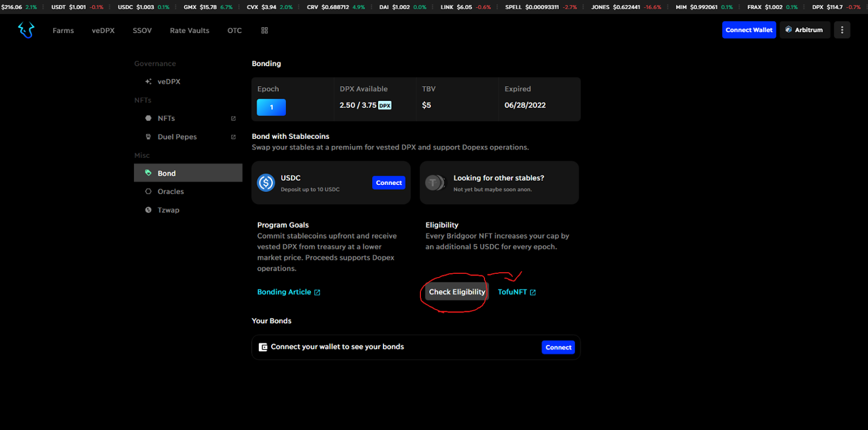Open the Rate Vaults page
Screen dimensions: 868x430
189,30
